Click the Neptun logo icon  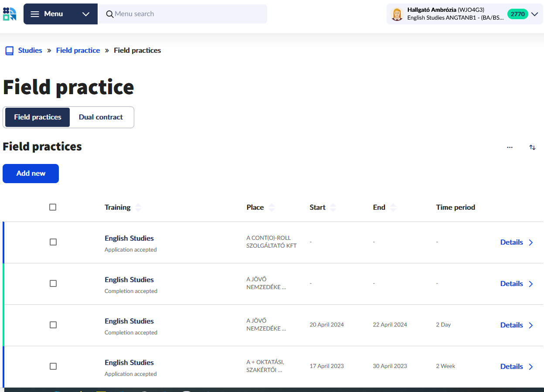(x=10, y=14)
